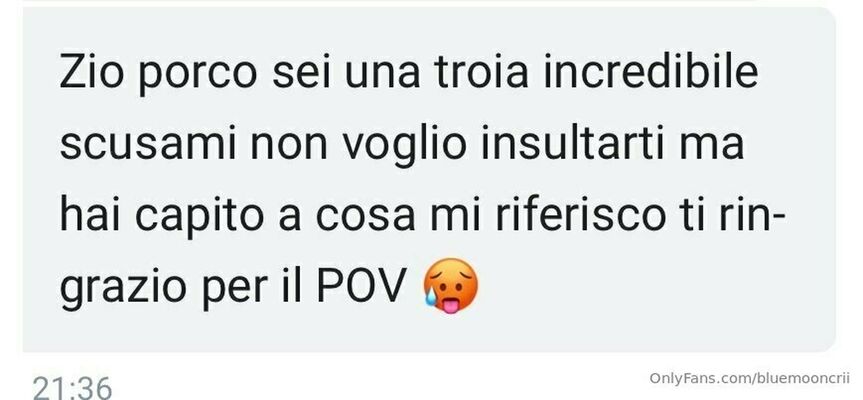863x400 pixels.
Task: Click the 21:36 message timestamp
Action: [72, 388]
